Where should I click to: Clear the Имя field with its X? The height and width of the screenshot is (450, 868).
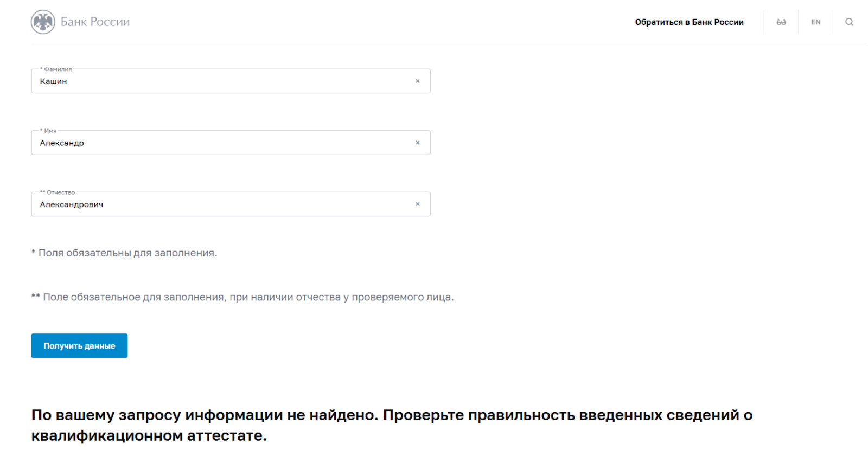click(x=417, y=143)
